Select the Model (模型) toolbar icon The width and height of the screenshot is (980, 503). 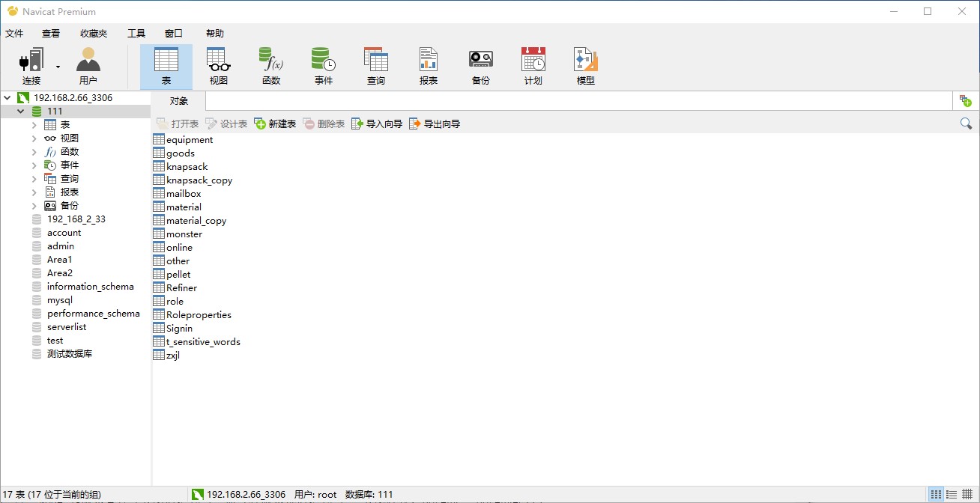[x=586, y=67]
